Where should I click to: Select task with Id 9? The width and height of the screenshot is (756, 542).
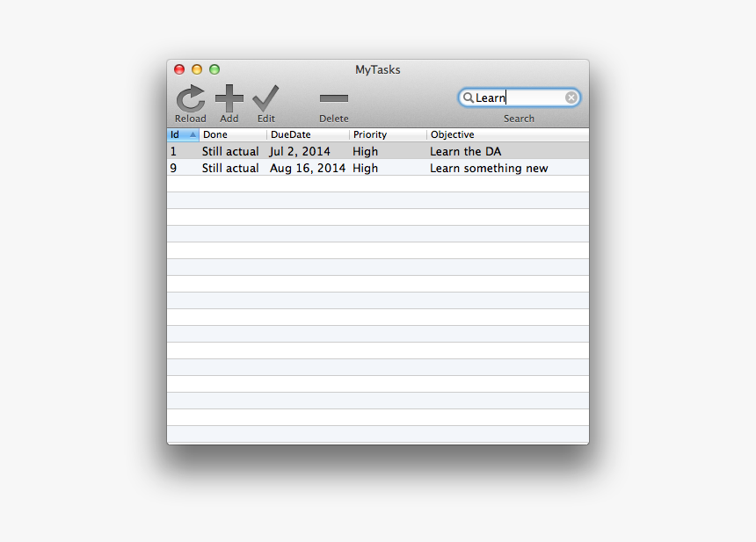[172, 168]
